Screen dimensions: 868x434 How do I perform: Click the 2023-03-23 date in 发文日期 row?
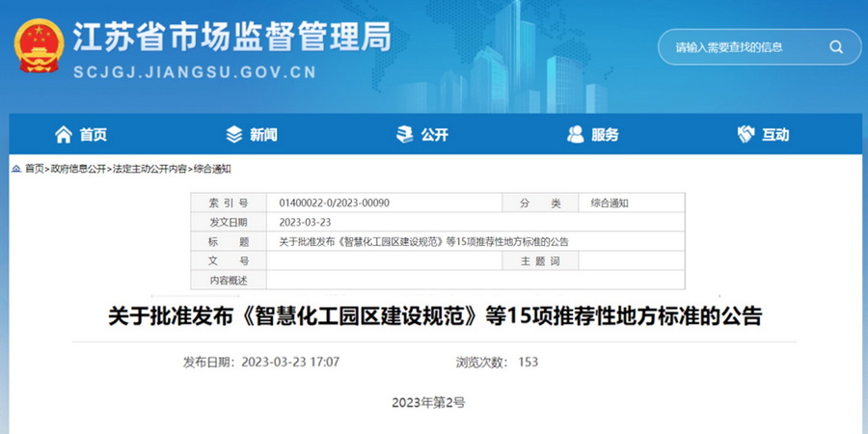pyautogui.click(x=304, y=222)
